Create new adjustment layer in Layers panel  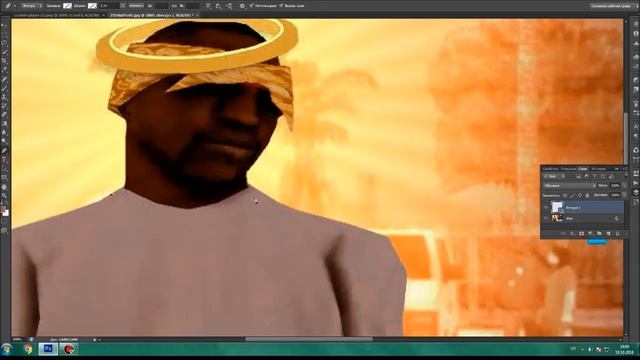pos(590,233)
